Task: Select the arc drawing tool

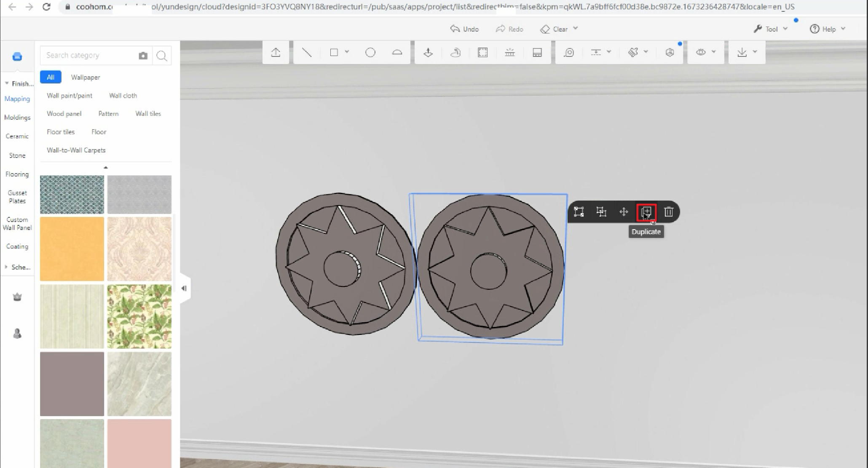Action: click(397, 53)
